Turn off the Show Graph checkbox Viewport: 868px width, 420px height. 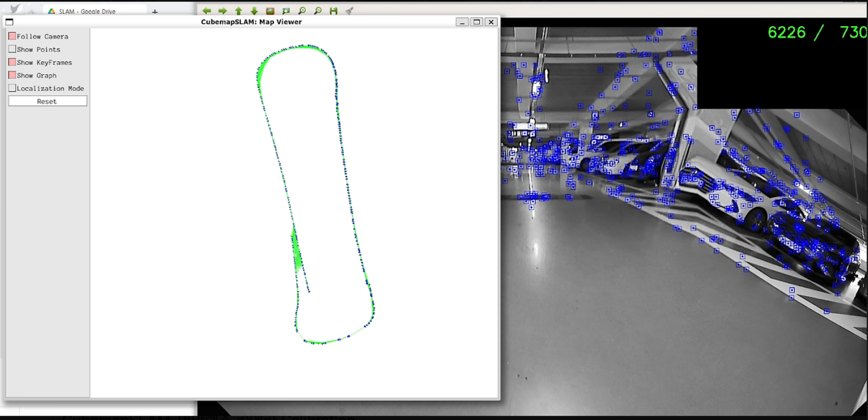[13, 76]
